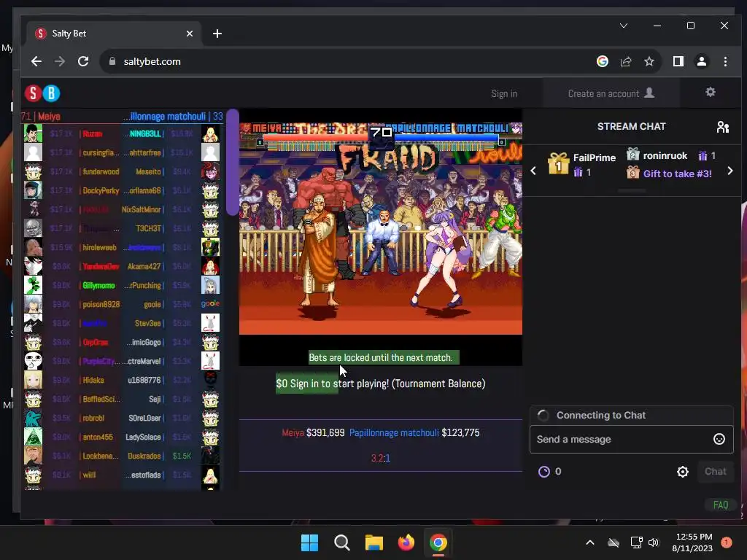Click anton455 bettor avatar
Screen dimensions: 747x560
point(34,437)
